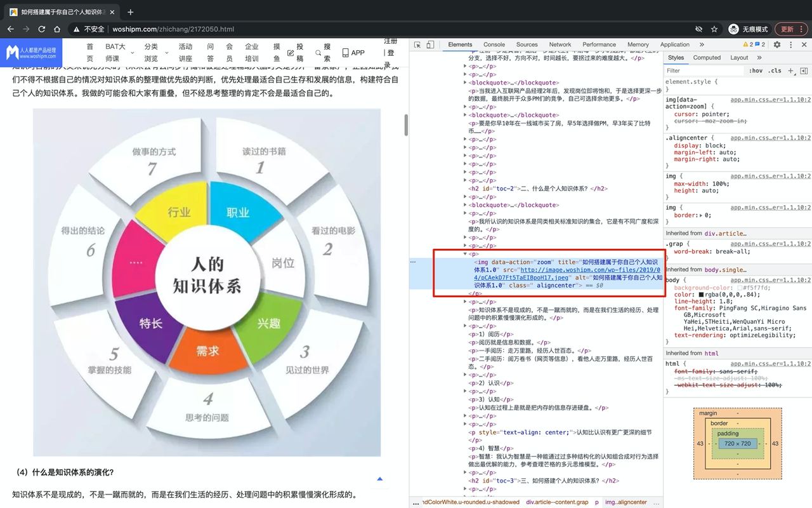
Task: Toggle the .cls element classes panel
Action: (775, 70)
